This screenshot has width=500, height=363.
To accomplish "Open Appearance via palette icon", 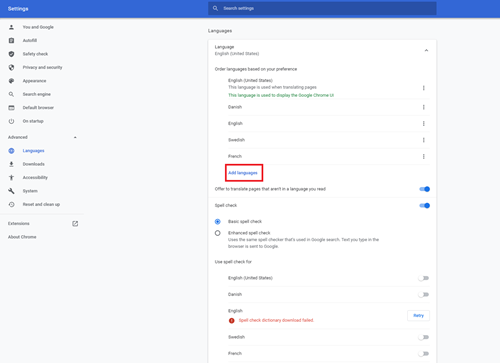I will tap(11, 81).
